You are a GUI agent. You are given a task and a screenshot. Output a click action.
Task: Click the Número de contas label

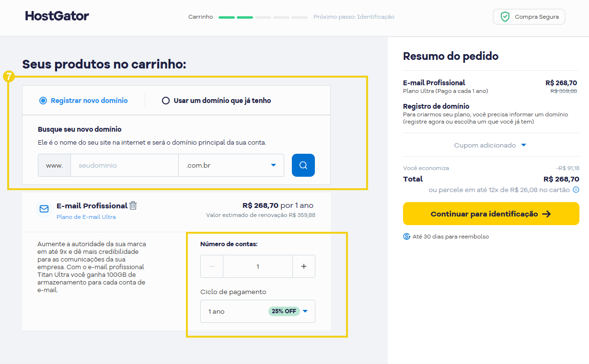(229, 244)
